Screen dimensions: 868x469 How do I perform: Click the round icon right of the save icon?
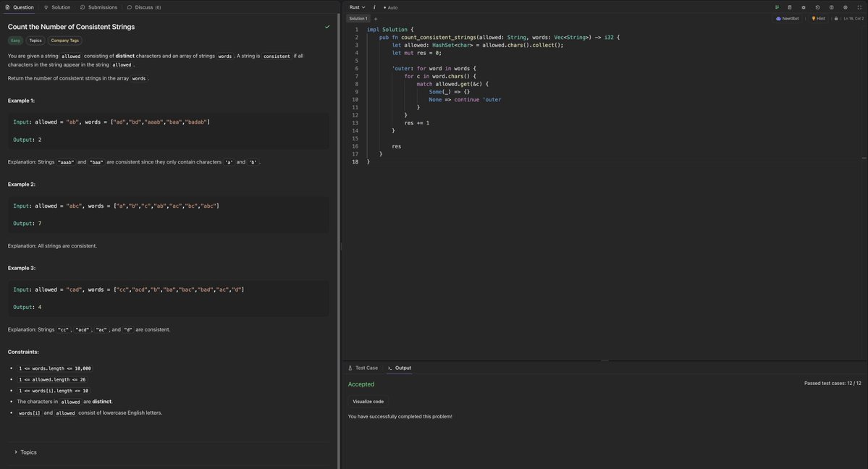[804, 7]
